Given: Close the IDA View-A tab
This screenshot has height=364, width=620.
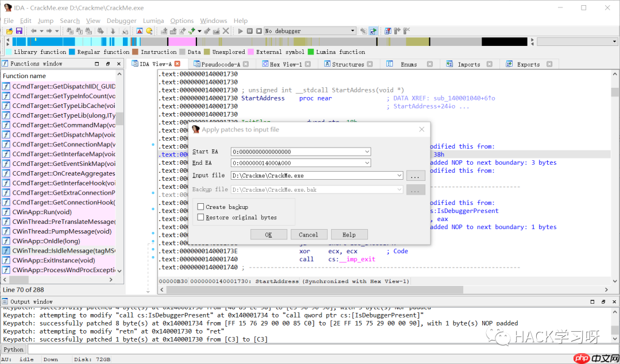Looking at the screenshot, I should click(x=177, y=64).
